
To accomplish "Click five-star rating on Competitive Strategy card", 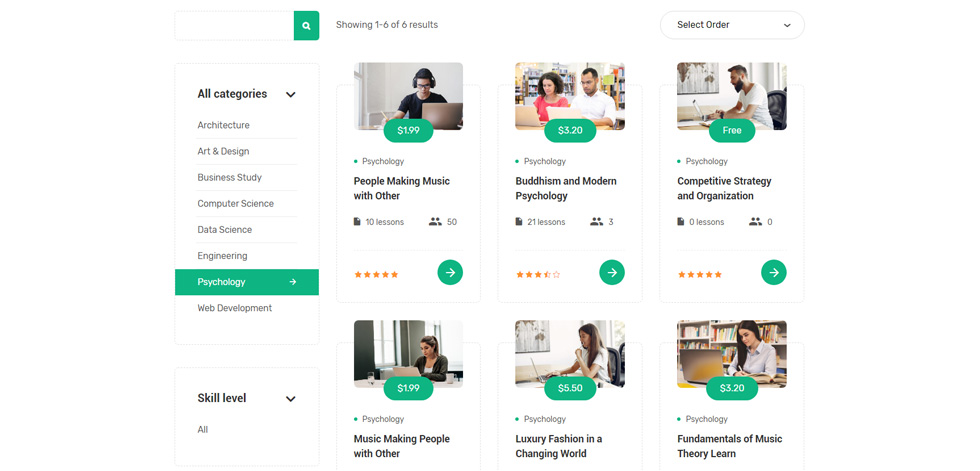I will [x=700, y=274].
